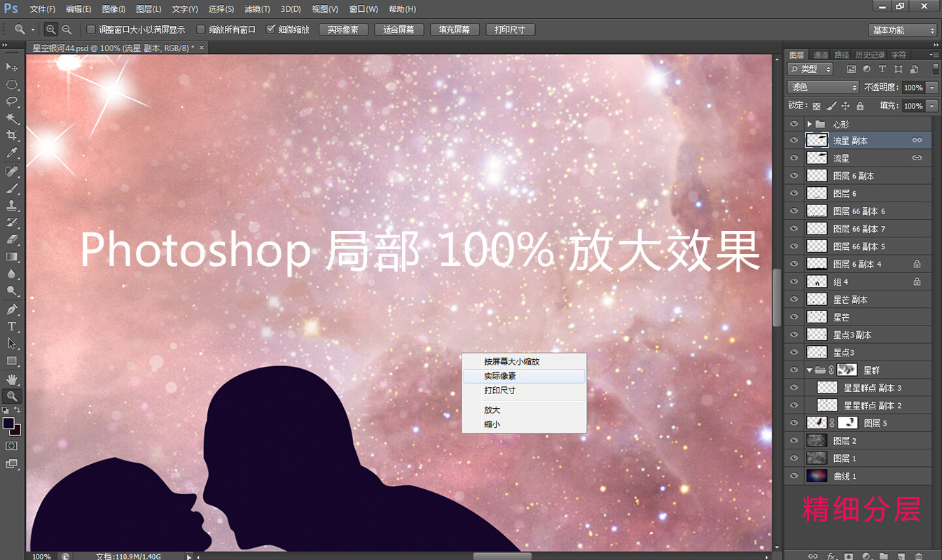This screenshot has height=560, width=942.
Task: Click the 适合屏幕 button
Action: coord(399,29)
